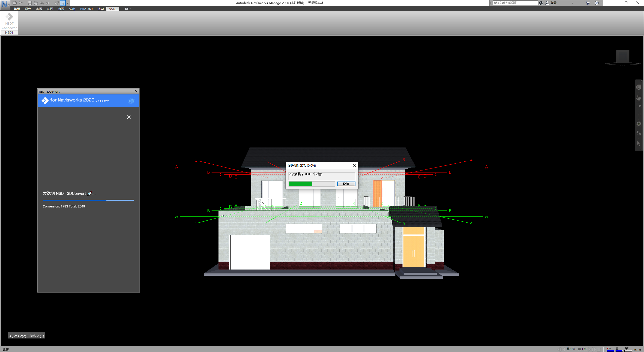The height and width of the screenshot is (352, 644).
Task: Activate the Pan hand tool in sidebar
Action: coord(639,98)
